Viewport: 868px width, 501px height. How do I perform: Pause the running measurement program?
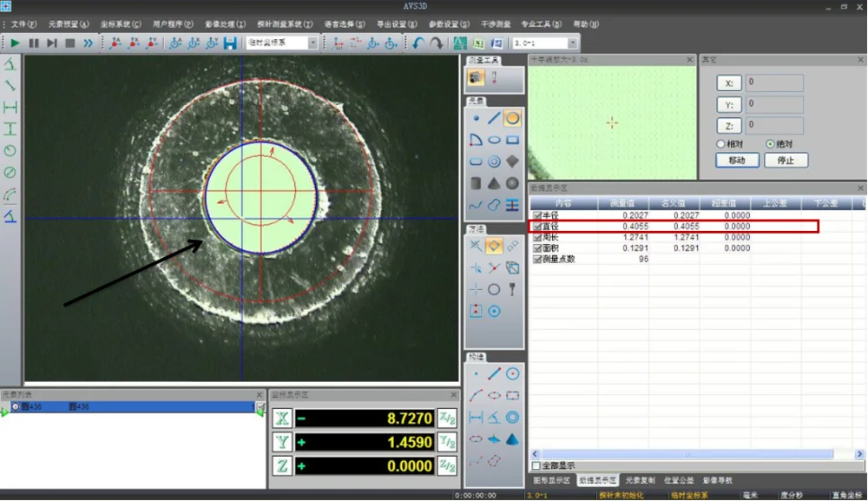[x=34, y=43]
